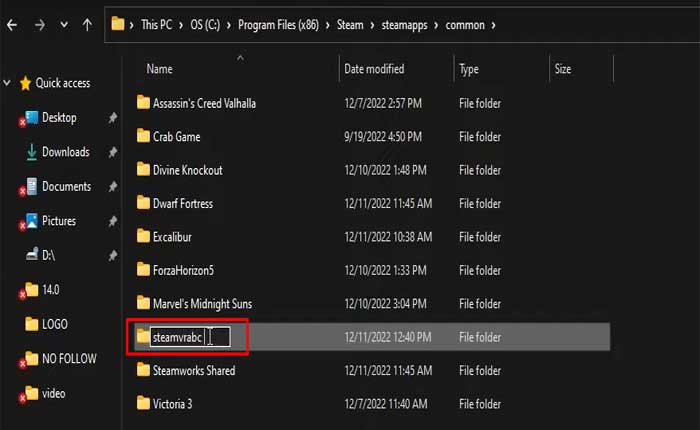Expand chevron after common breadcrumb
Viewport: 700px width, 430px height.
(493, 25)
